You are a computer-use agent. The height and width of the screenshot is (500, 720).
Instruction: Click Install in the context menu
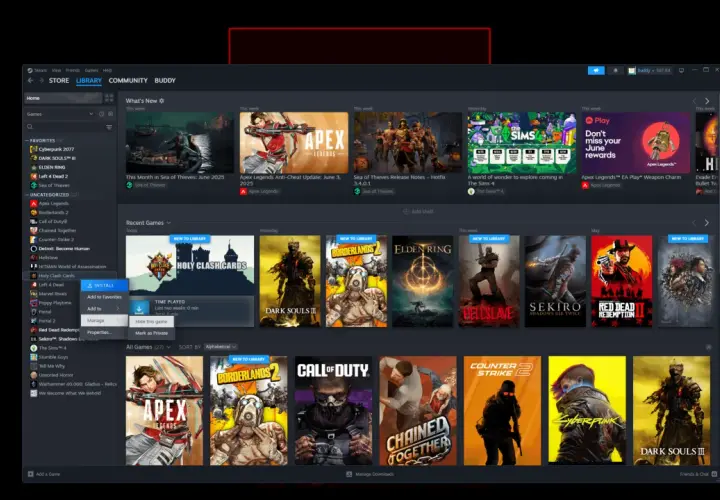104,286
